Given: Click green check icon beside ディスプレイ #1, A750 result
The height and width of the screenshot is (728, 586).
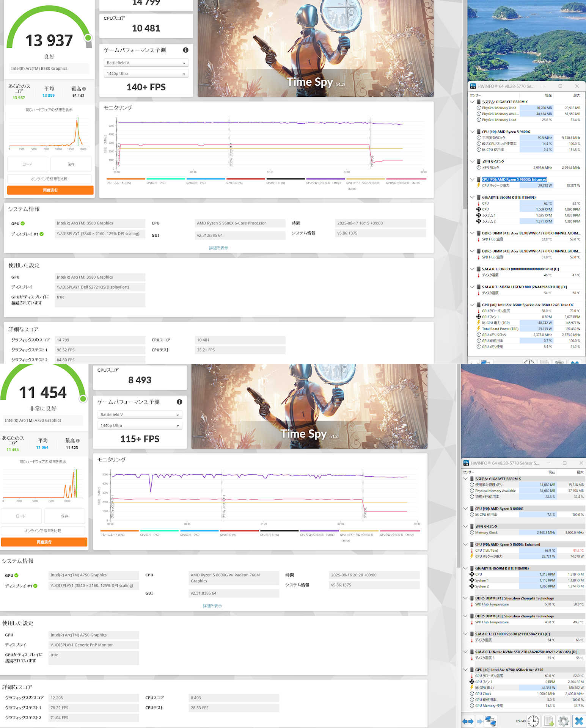Looking at the screenshot, I should pos(35,586).
